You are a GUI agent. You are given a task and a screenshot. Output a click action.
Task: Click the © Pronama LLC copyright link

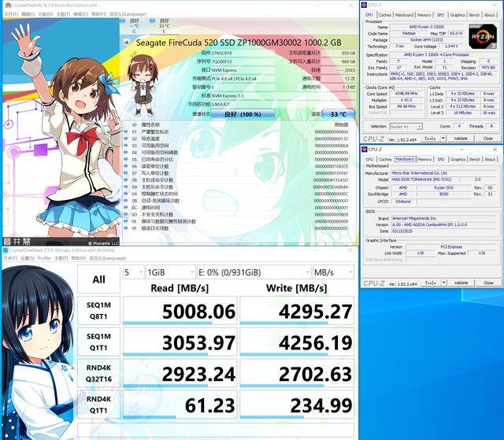click(103, 243)
